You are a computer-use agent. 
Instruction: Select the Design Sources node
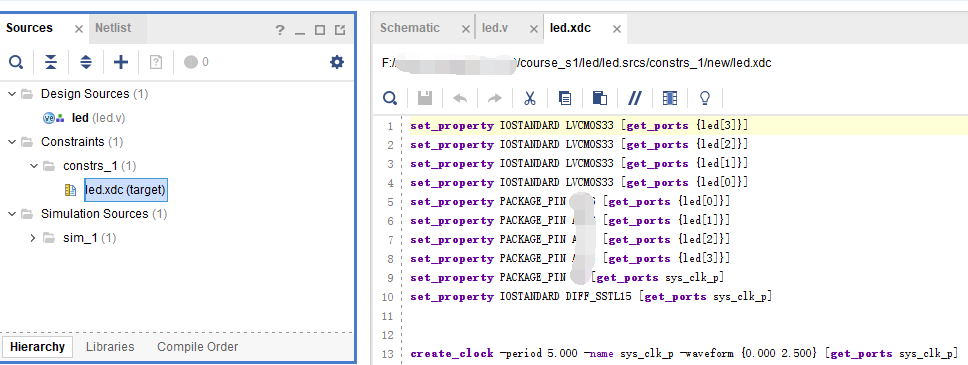tap(94, 94)
